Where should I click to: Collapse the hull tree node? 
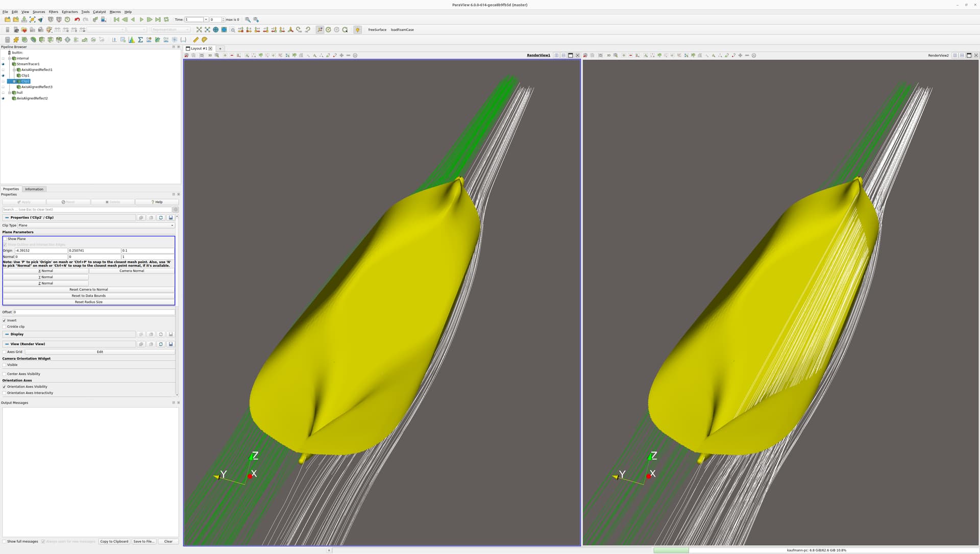point(9,93)
